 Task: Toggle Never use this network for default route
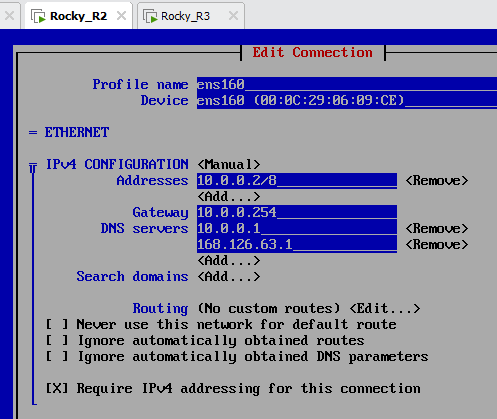click(57, 324)
